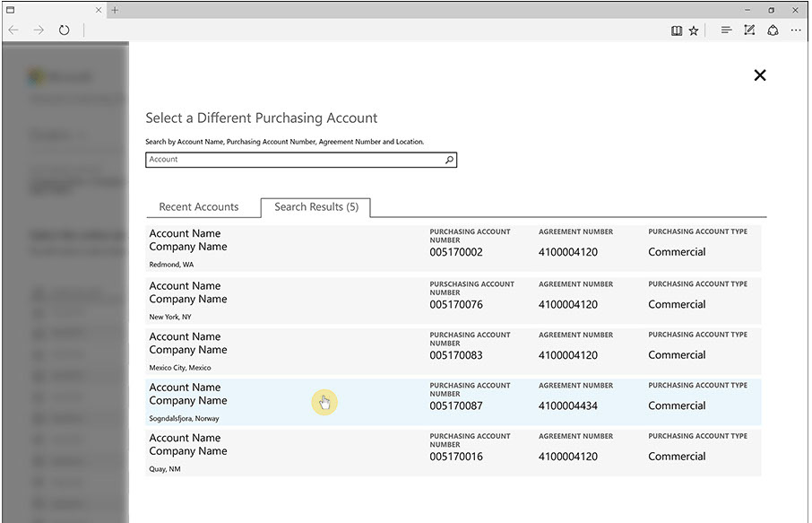Close the purchasing account dialog
Screen dimensions: 812x523
click(760, 75)
